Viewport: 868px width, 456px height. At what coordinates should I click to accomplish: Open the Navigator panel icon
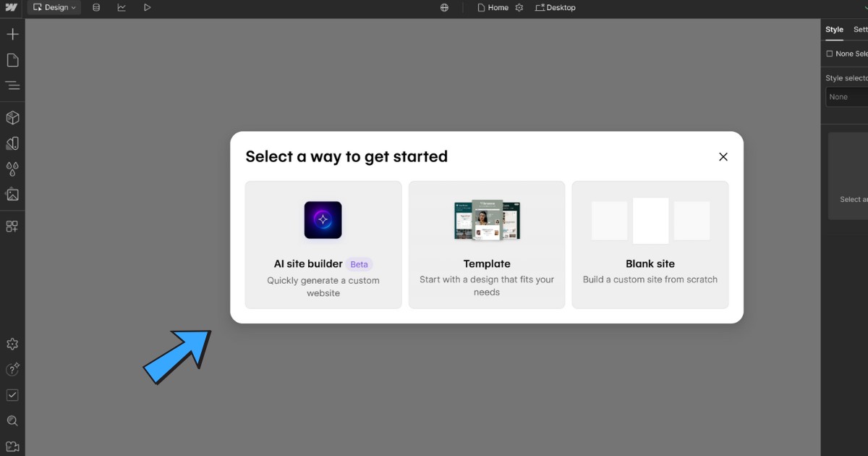[x=12, y=85]
